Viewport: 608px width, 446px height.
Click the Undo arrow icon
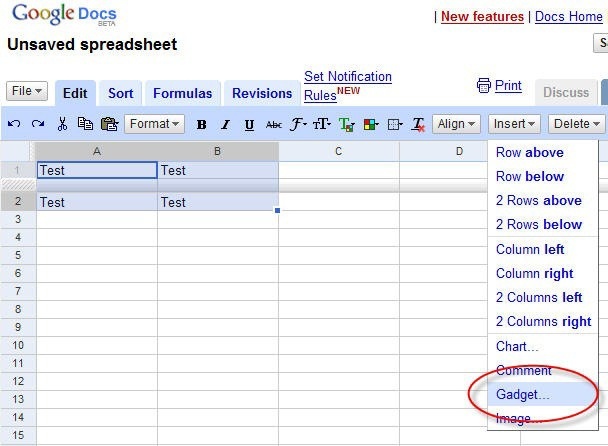coord(14,124)
